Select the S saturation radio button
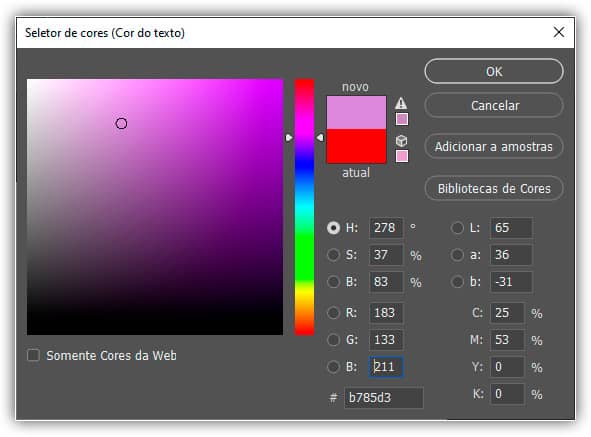 click(333, 255)
